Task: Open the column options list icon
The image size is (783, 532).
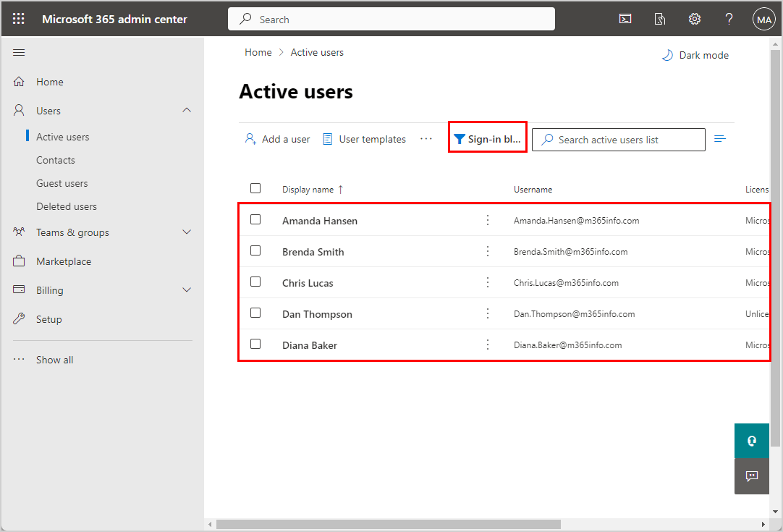Action: [719, 139]
